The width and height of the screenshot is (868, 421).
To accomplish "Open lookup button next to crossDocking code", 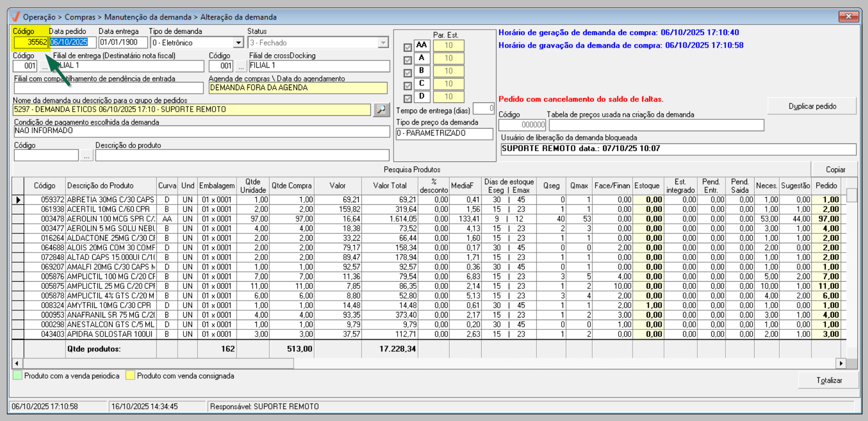I will pyautogui.click(x=241, y=66).
